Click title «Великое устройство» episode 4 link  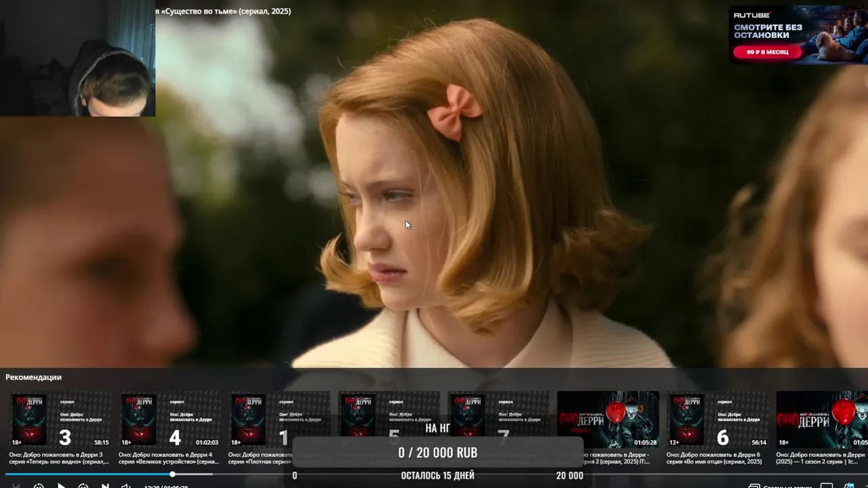pyautogui.click(x=169, y=458)
